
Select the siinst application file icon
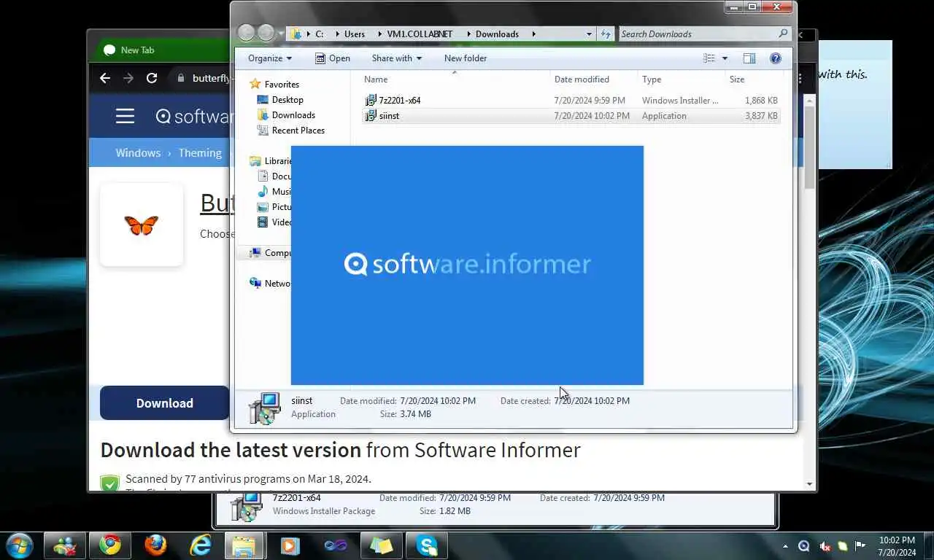pos(371,115)
